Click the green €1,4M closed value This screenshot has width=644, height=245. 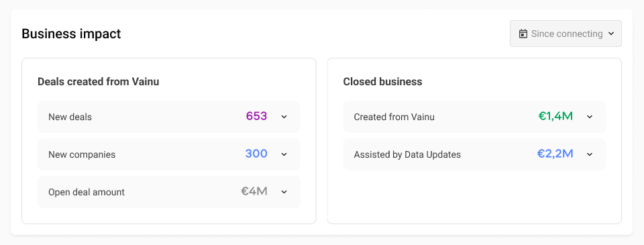[555, 116]
